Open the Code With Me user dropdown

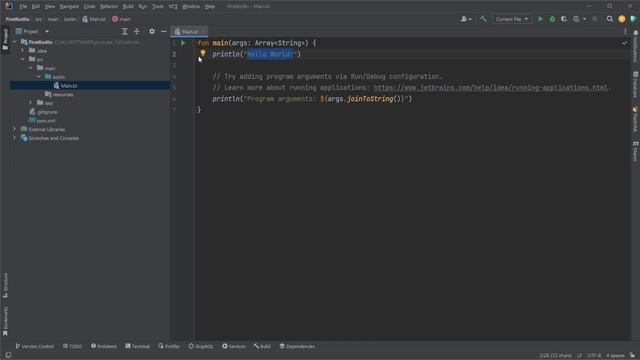click(466, 19)
